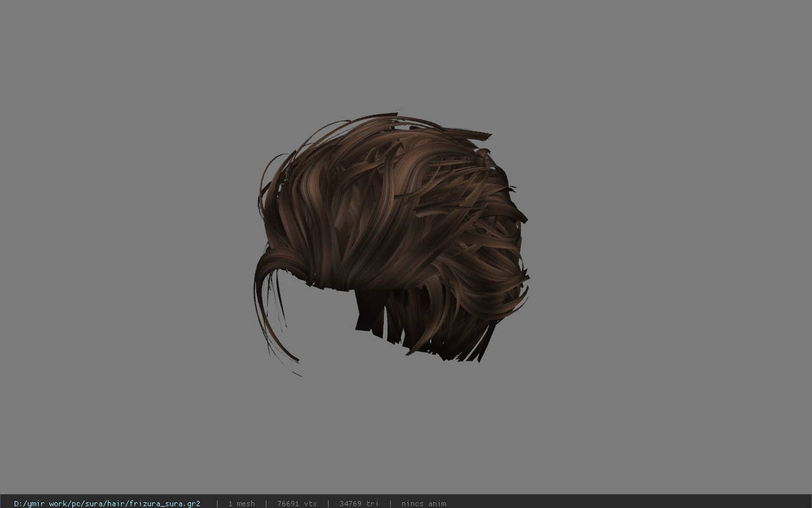Viewport: 812px width, 508px height.
Task: Click the separator bar after file path
Action: [x=217, y=504]
